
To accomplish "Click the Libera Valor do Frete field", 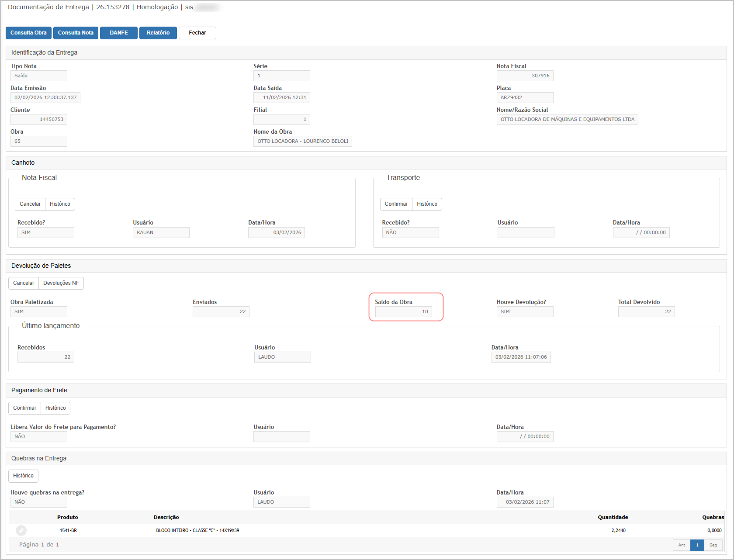I will pos(39,436).
